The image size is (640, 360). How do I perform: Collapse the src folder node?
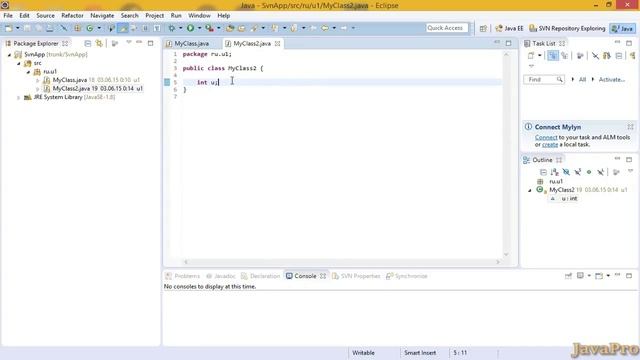(19, 63)
